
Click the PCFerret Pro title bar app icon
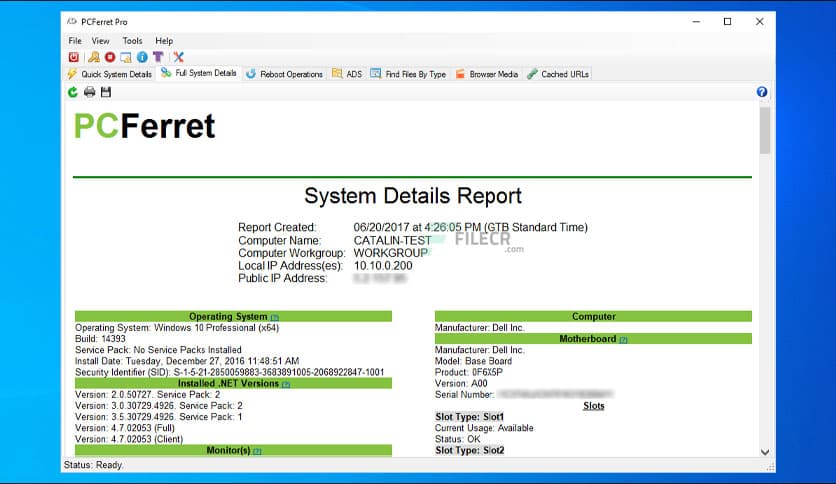71,22
